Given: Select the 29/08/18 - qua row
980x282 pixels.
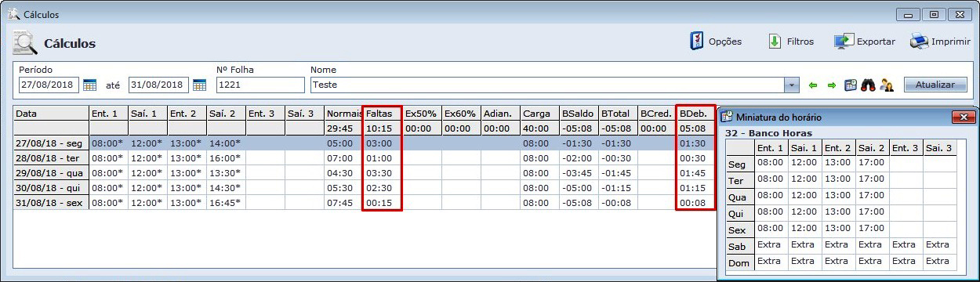Looking at the screenshot, I should (x=364, y=173).
